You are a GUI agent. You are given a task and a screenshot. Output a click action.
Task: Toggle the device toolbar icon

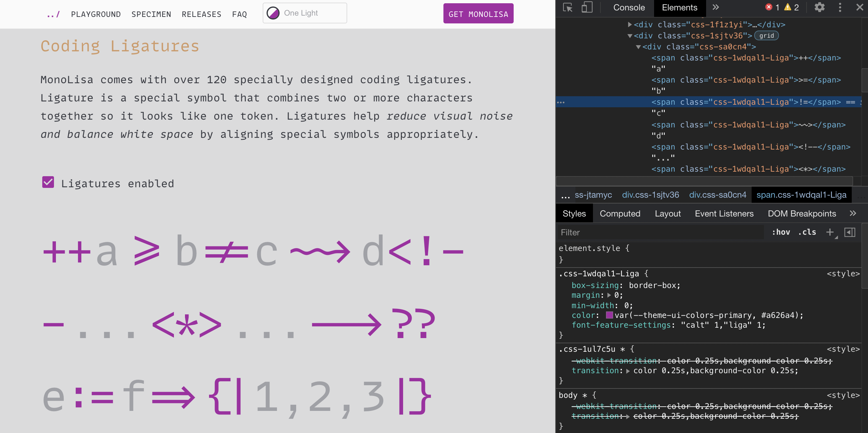587,7
